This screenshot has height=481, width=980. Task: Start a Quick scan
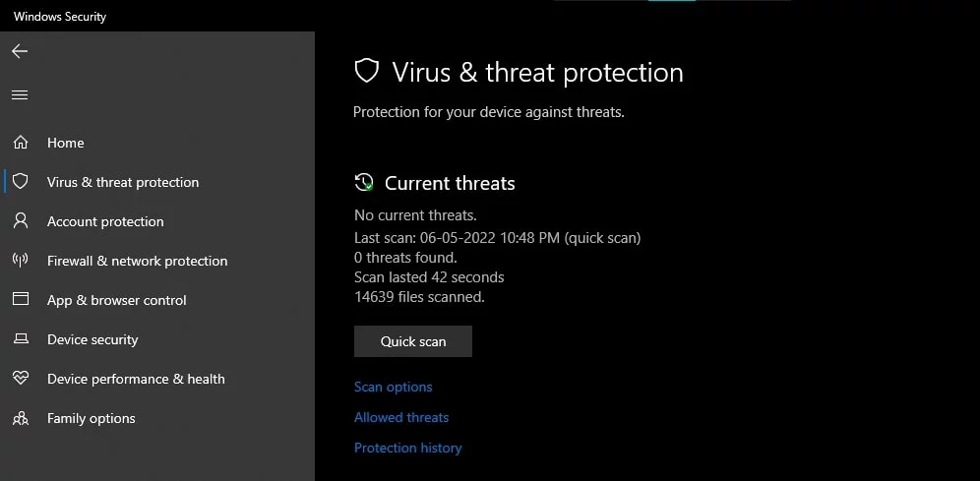coord(413,341)
